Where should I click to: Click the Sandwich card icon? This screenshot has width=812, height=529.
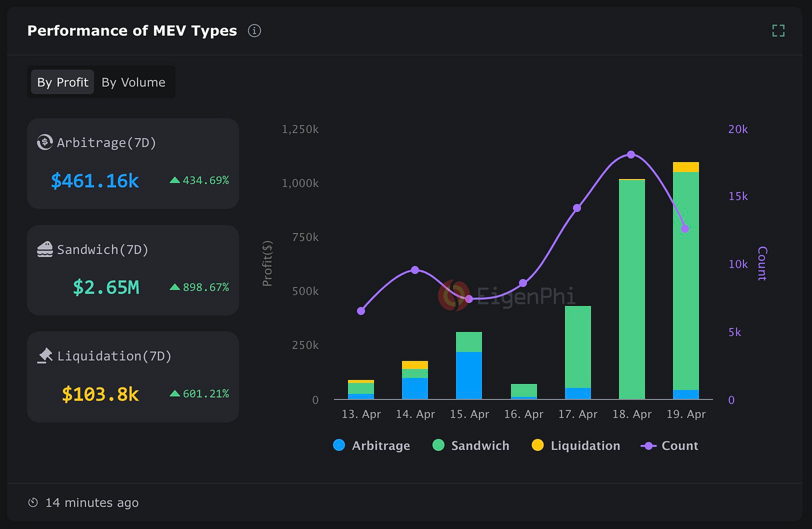(x=45, y=249)
